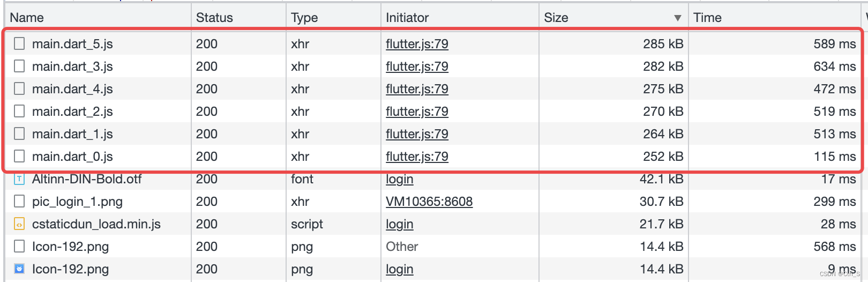Click the 519 ms time cell
This screenshot has width=868, height=282.
point(835,112)
